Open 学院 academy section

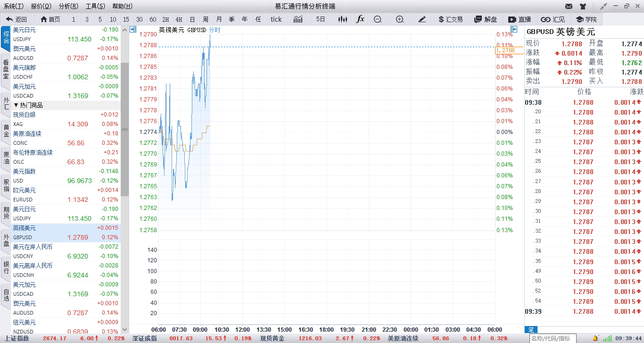pyautogui.click(x=586, y=19)
